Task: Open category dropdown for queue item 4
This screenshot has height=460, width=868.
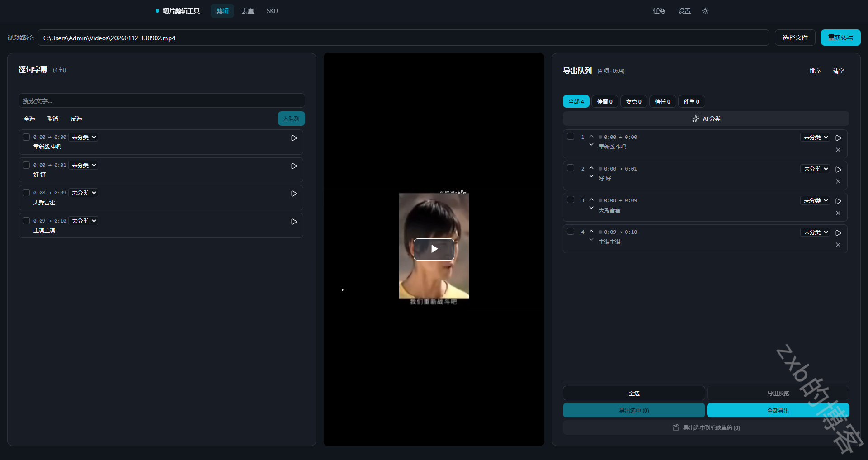Action: click(816, 232)
